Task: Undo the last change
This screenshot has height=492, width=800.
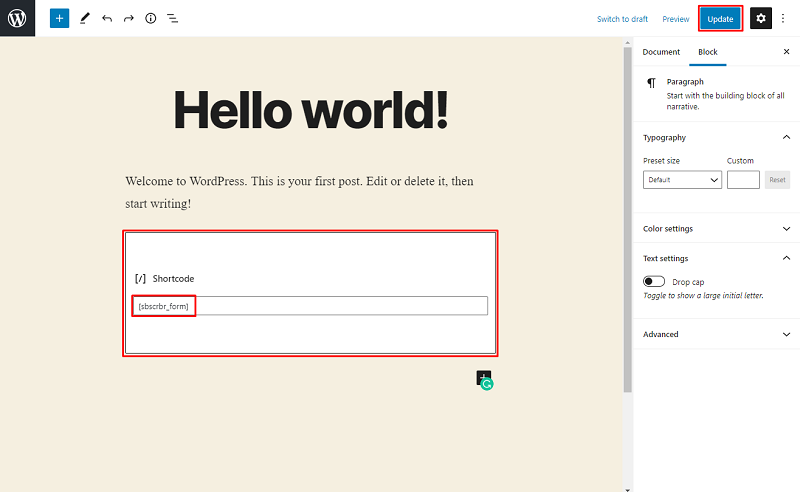Action: pos(107,18)
